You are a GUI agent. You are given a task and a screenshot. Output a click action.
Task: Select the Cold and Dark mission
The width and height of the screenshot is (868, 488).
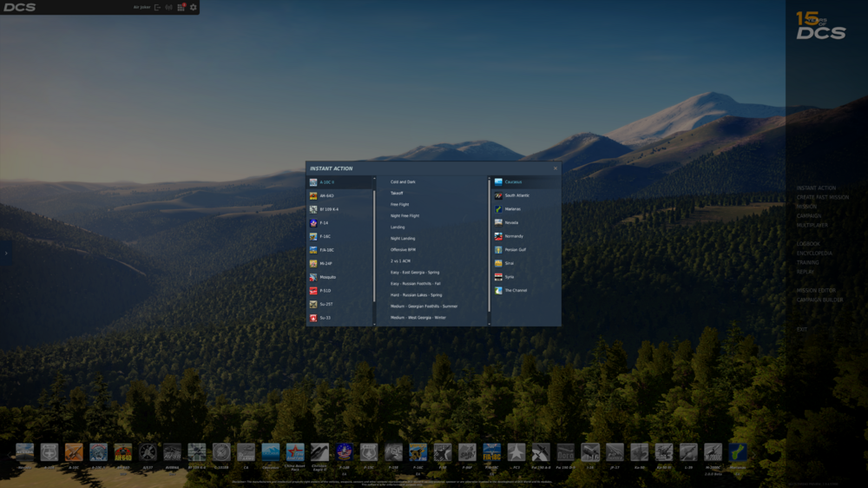pos(403,181)
